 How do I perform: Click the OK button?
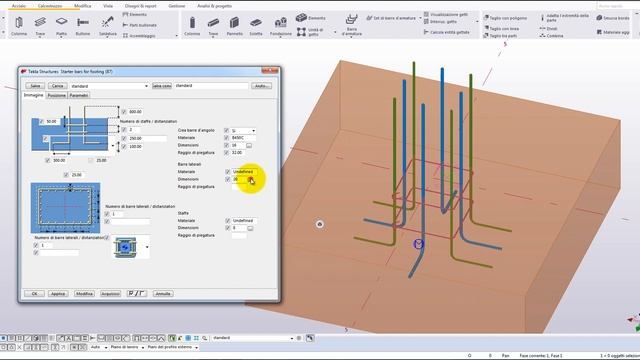click(34, 293)
